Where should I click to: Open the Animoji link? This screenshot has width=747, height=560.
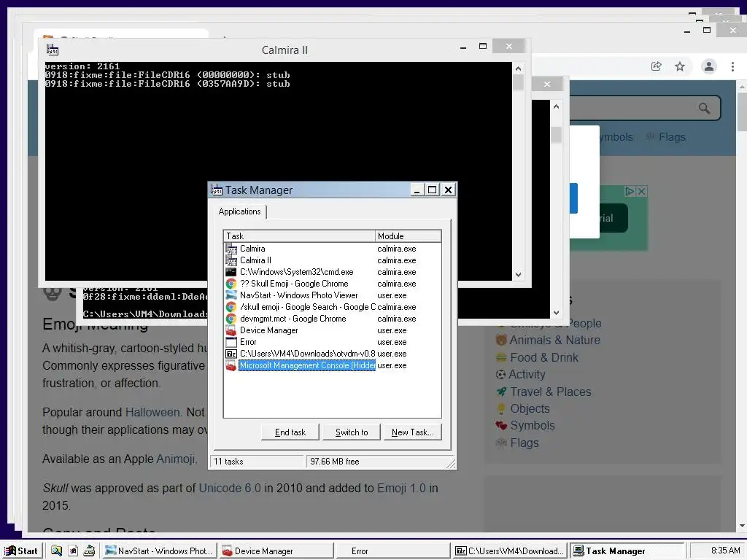(175, 459)
